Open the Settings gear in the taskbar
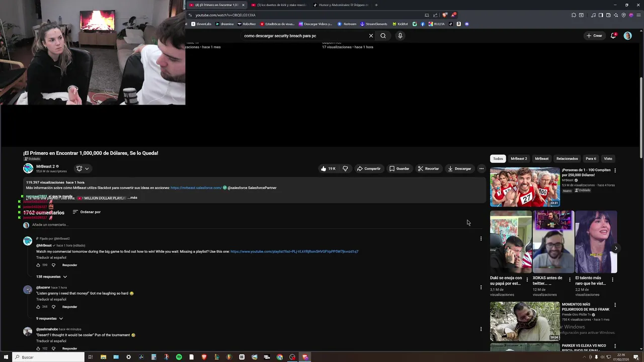This screenshot has width=644, height=362. click(128, 357)
